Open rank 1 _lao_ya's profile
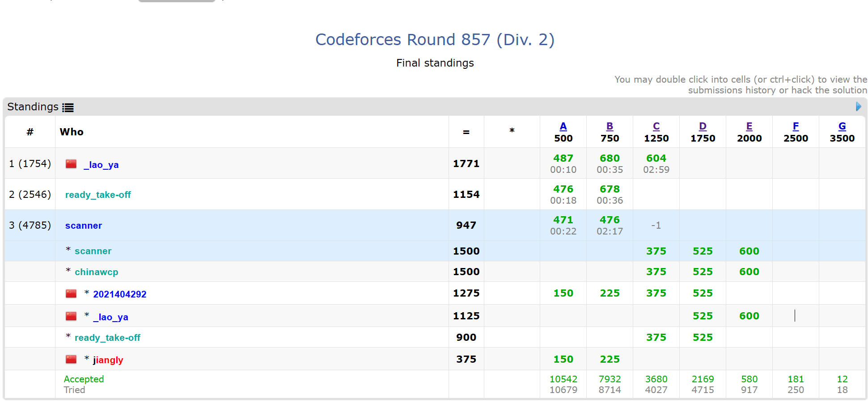Image resolution: width=868 pixels, height=402 pixels. [x=101, y=165]
